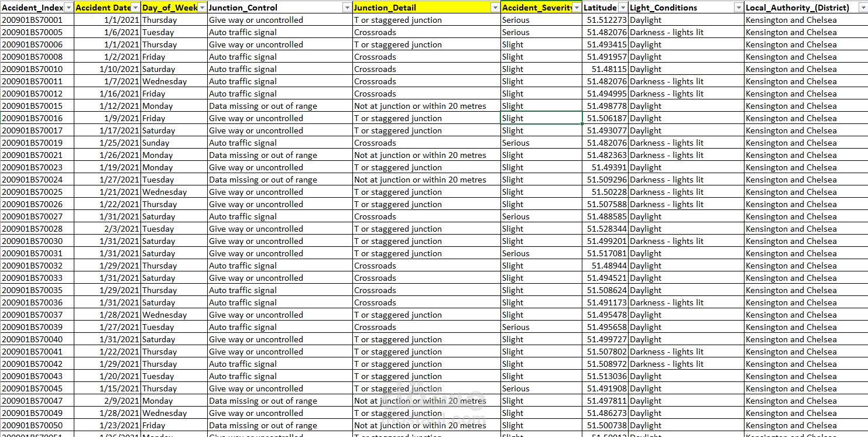
Task: Click Accident_Severity cell in row 200901BS70039
Action: point(541,327)
